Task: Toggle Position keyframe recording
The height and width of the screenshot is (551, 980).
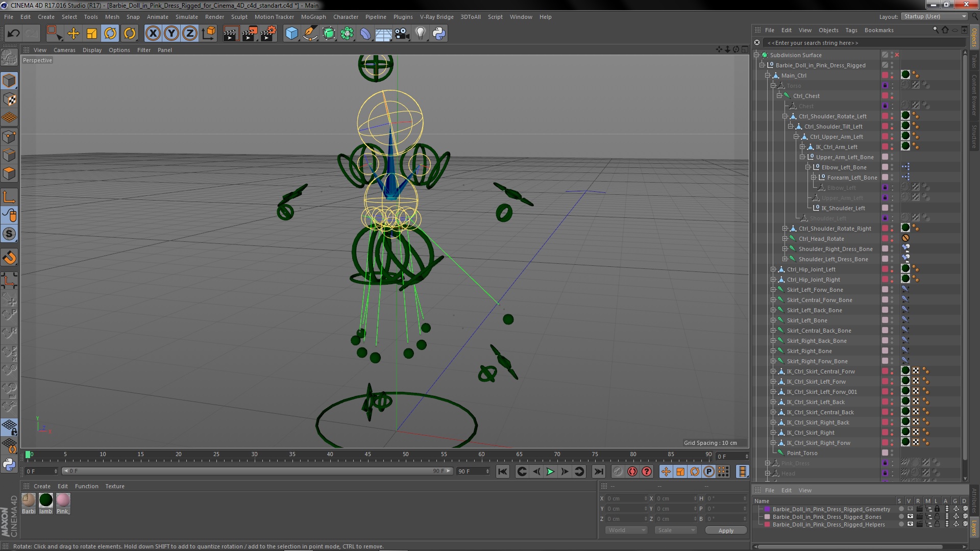Action: [x=666, y=471]
